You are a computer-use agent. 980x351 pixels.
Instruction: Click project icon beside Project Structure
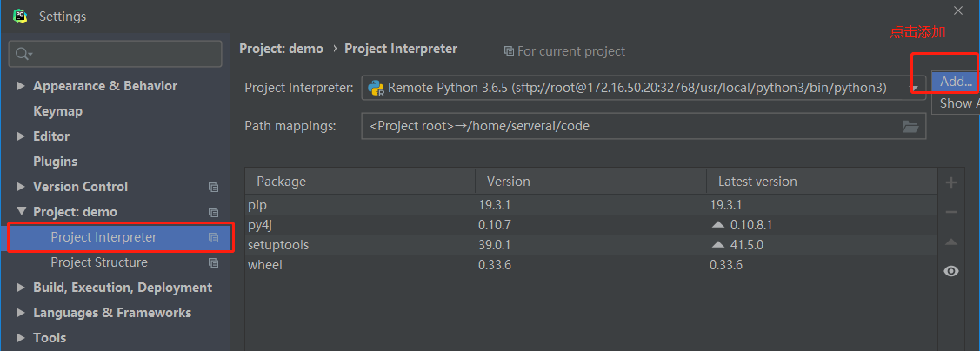pyautogui.click(x=213, y=262)
